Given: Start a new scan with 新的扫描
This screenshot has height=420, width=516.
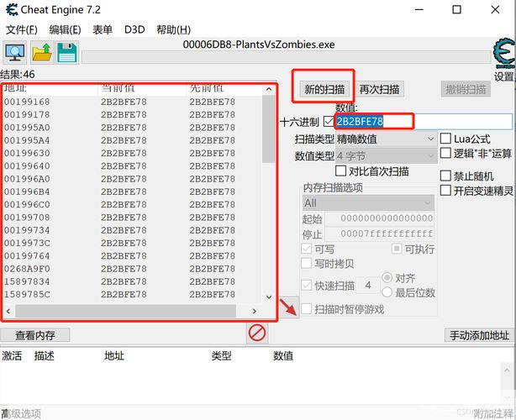Looking at the screenshot, I should [x=324, y=89].
